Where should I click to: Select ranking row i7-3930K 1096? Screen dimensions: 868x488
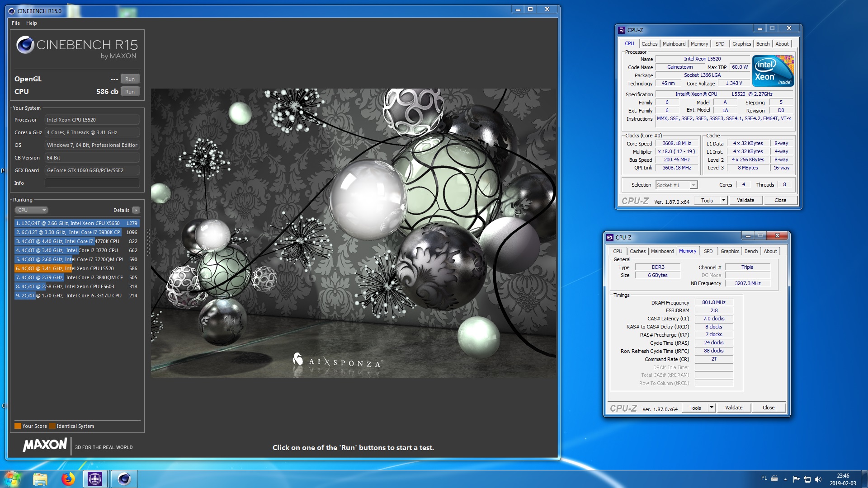coord(77,232)
